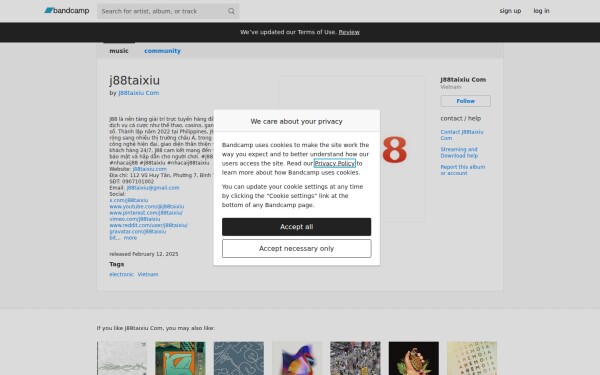
Task: Open the www.youtube.com/@j88taixiu link
Action: [147, 206]
